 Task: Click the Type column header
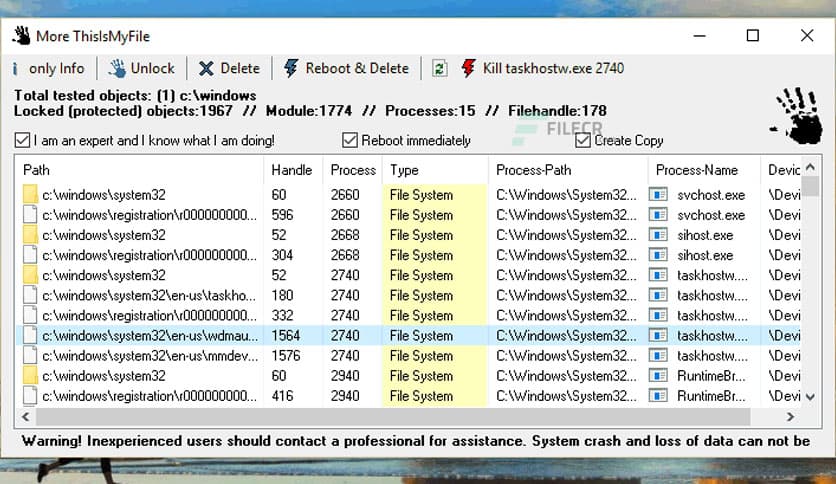tap(435, 170)
